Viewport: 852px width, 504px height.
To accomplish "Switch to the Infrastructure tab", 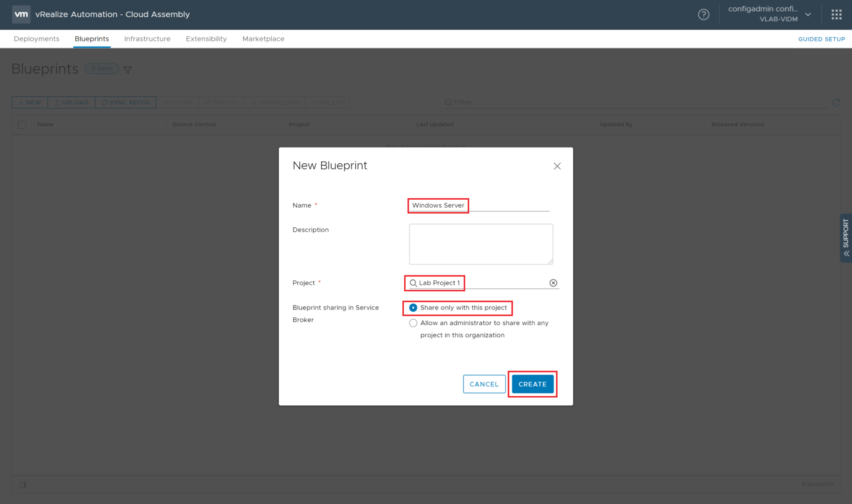I will 147,39.
